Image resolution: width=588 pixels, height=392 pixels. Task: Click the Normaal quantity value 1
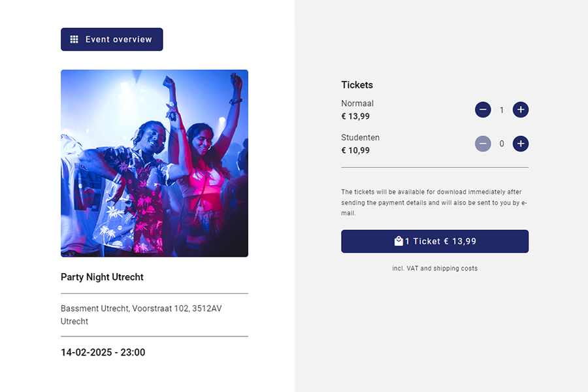click(x=502, y=110)
